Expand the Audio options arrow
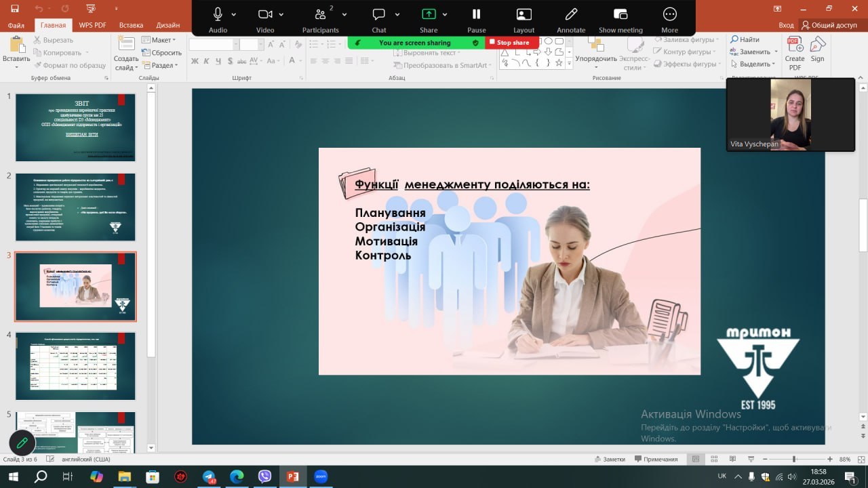This screenshot has width=868, height=488. tap(234, 14)
